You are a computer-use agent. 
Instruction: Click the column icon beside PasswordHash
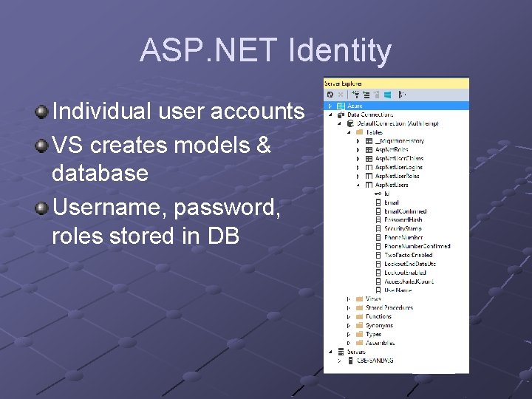(x=378, y=220)
